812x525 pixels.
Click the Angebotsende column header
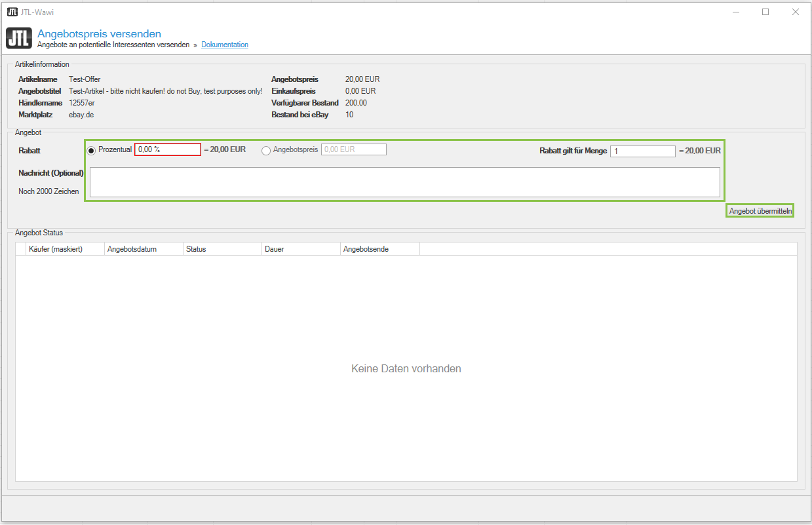(379, 249)
